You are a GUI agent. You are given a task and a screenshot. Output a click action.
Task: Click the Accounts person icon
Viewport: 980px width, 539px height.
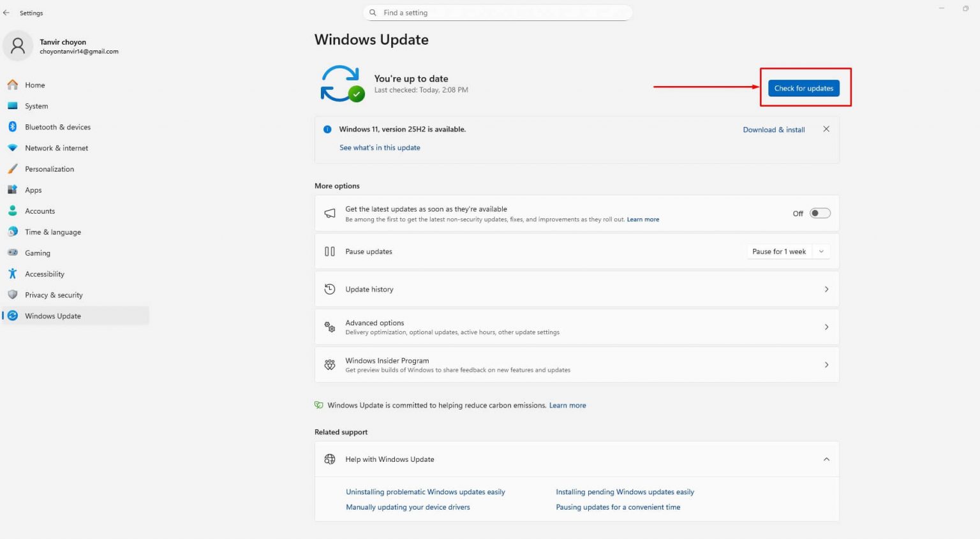click(12, 210)
